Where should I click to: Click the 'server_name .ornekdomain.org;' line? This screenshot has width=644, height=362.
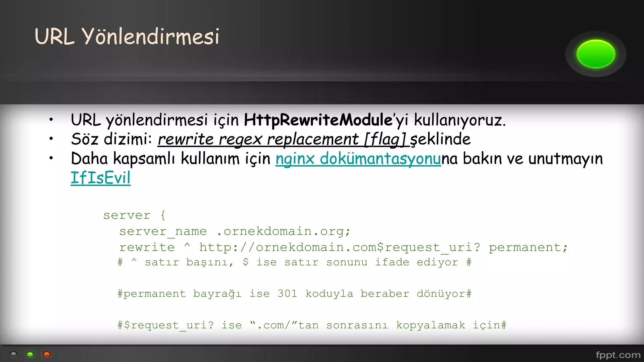(x=235, y=232)
